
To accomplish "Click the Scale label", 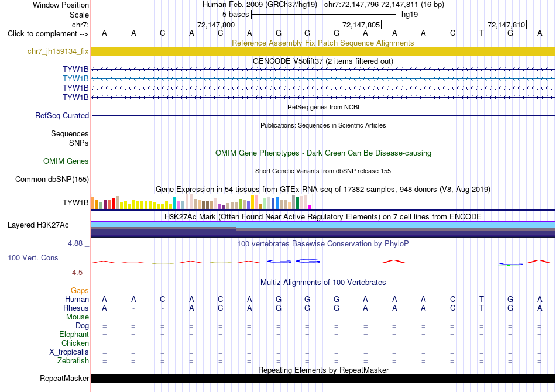I will (x=79, y=15).
